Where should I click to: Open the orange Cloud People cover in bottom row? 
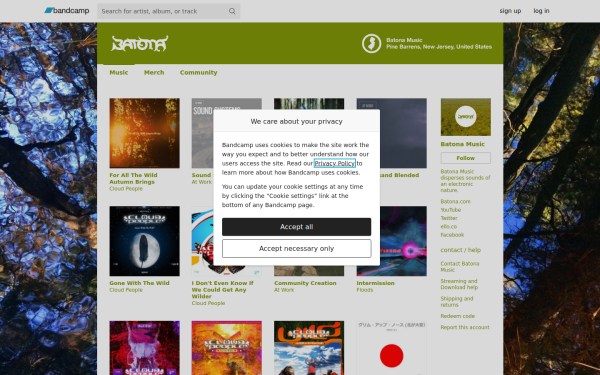pos(227,348)
